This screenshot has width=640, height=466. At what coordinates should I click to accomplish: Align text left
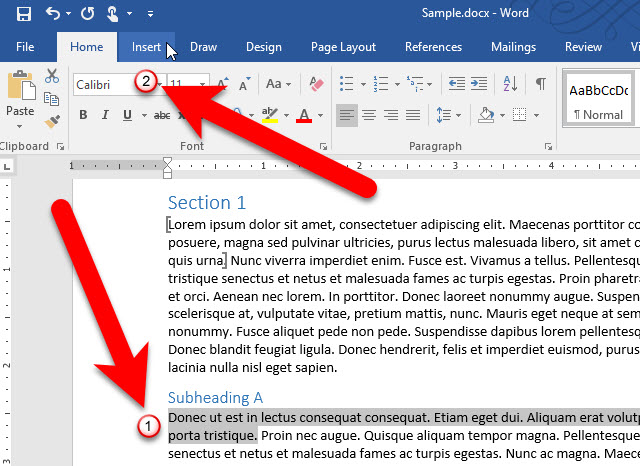347,115
